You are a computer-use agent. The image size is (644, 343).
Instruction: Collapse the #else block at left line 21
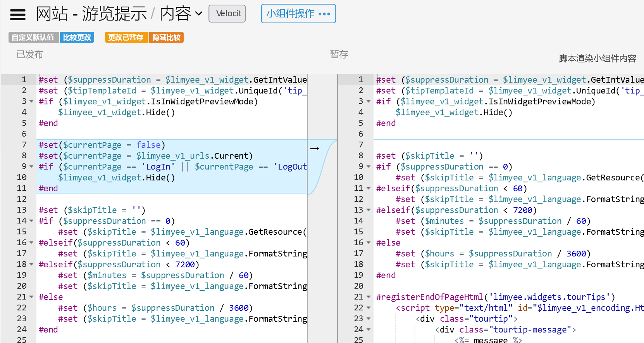31,297
